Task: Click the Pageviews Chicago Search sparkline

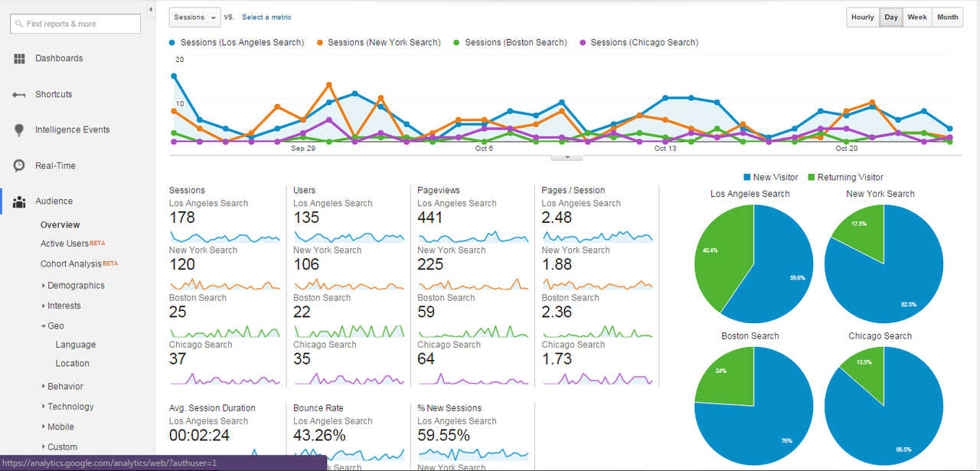Action: click(473, 378)
